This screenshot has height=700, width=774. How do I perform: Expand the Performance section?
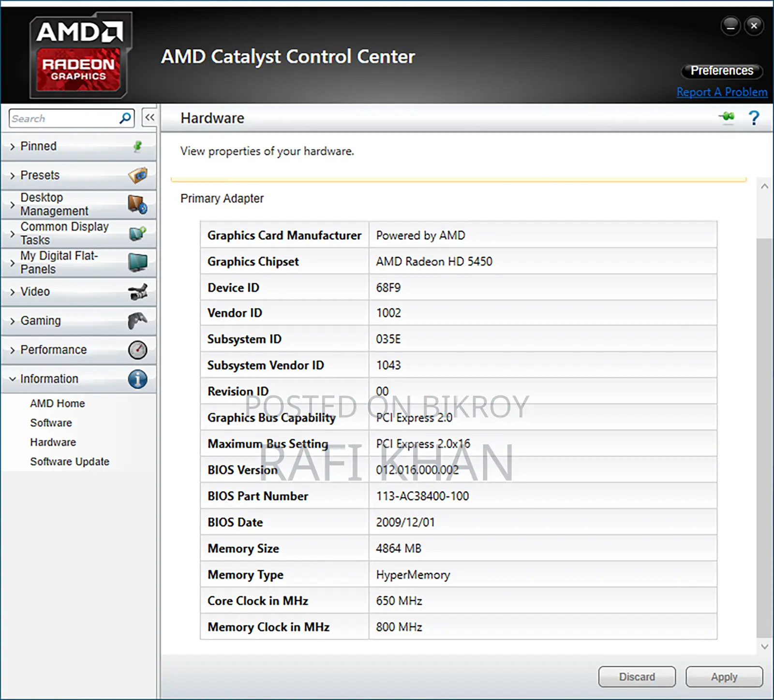(78, 350)
